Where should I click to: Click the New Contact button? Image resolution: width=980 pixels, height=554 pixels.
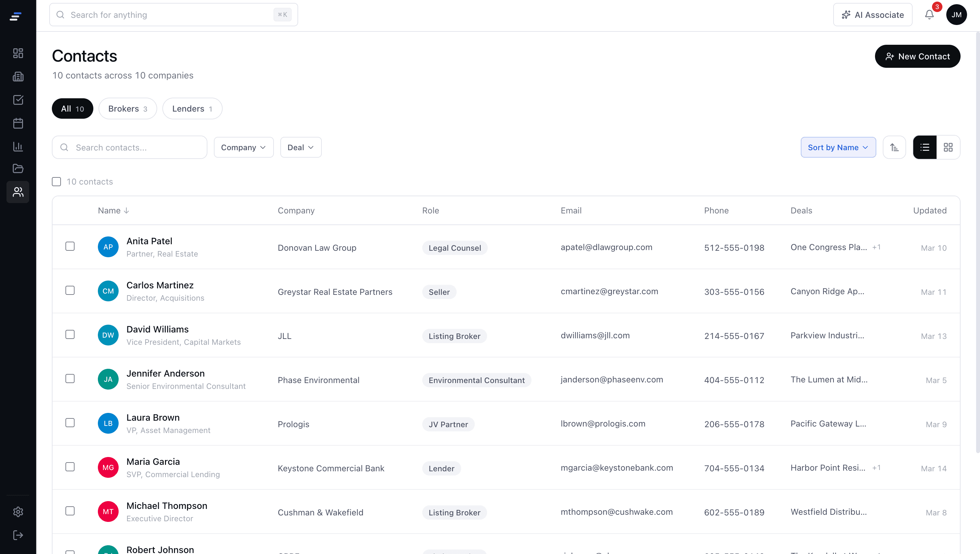click(917, 56)
